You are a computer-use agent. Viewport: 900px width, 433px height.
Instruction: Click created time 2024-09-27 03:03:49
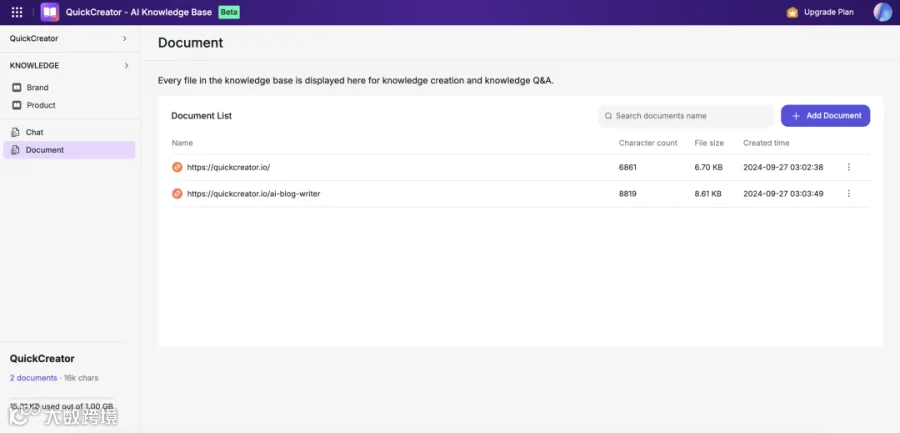(783, 194)
